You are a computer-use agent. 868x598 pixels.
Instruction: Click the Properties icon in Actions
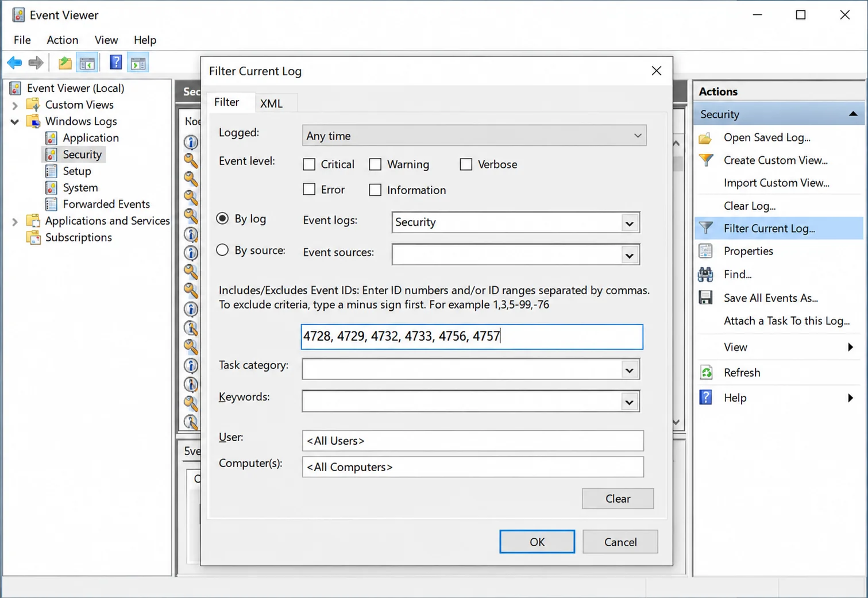(705, 251)
